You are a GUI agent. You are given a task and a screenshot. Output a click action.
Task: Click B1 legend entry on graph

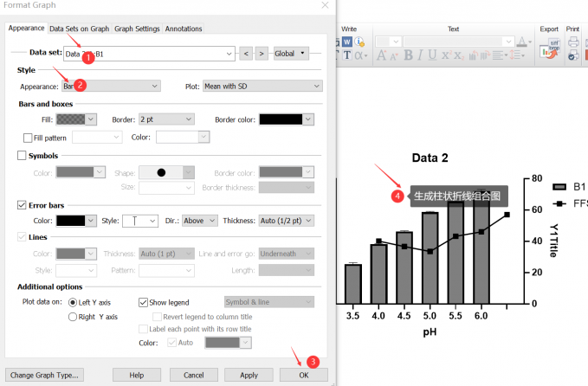click(568, 187)
